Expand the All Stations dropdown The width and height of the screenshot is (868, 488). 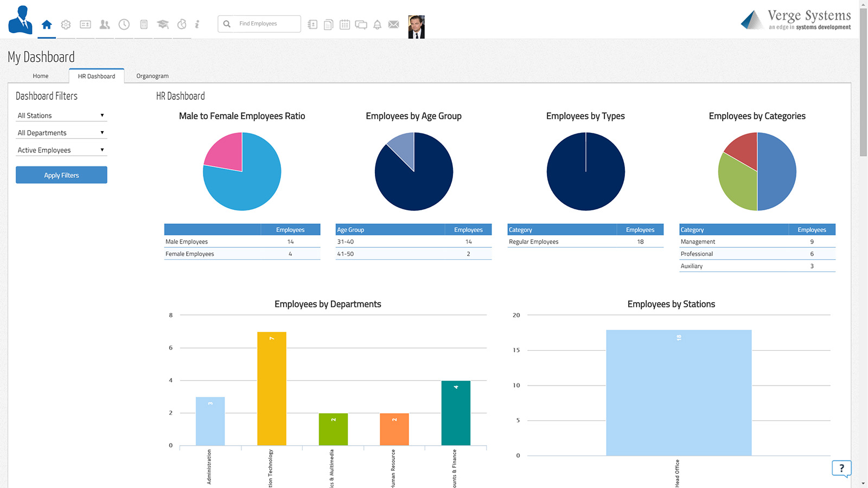[61, 115]
